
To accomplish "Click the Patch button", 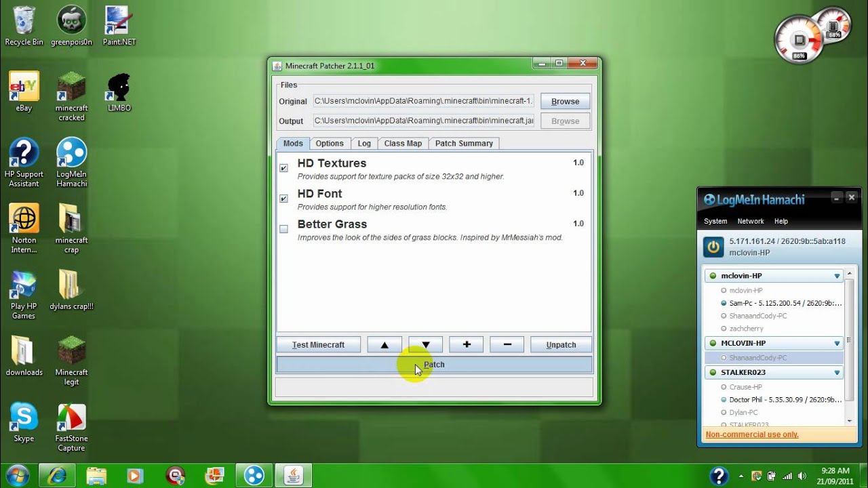I will tap(434, 365).
